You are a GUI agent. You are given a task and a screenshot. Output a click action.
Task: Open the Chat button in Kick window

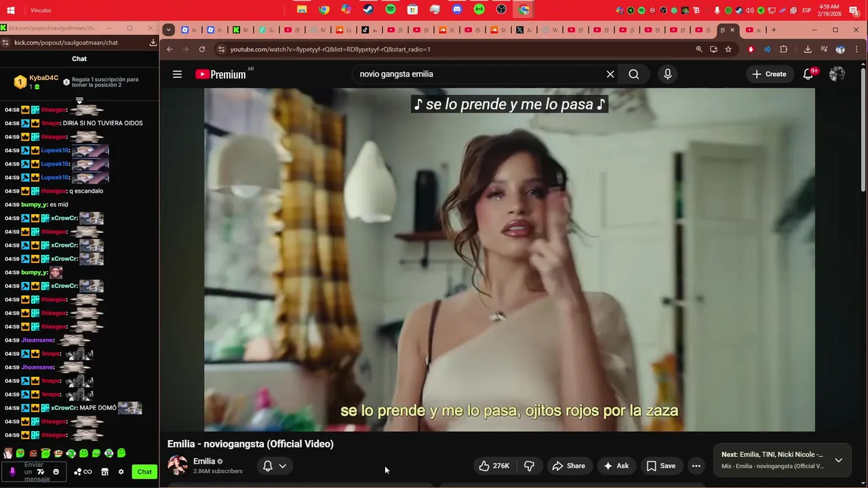144,472
